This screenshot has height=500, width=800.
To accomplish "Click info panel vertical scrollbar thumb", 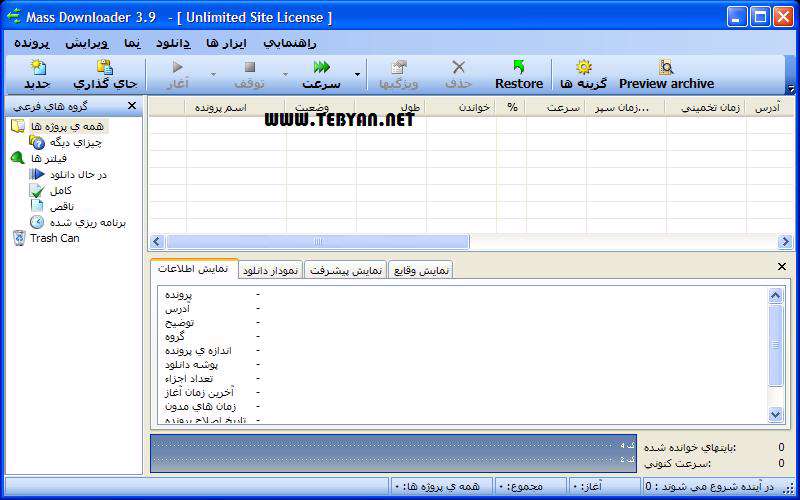I will [776, 345].
